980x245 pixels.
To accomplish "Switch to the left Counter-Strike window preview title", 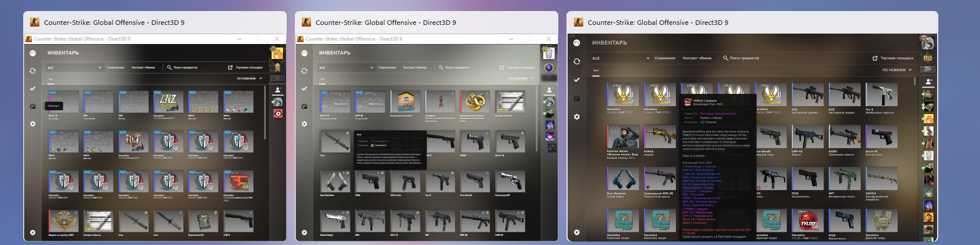I will [x=114, y=23].
